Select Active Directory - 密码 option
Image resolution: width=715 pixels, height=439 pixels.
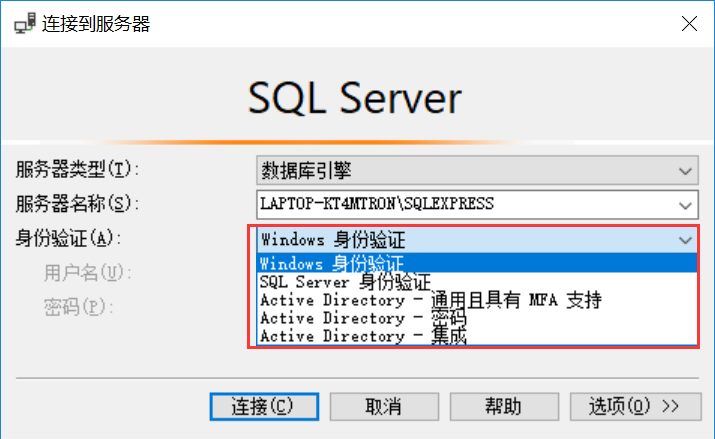click(477, 318)
